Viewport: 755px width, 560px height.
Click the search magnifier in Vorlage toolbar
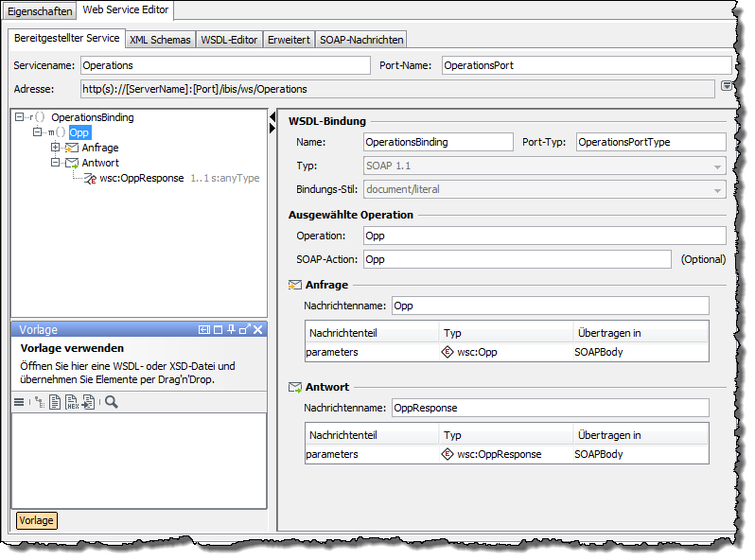(112, 402)
